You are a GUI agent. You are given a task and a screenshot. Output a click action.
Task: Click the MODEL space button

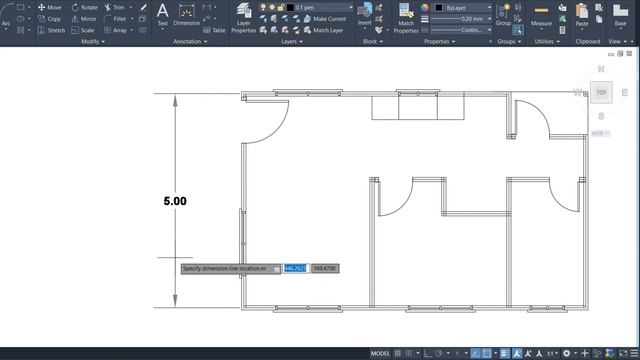(380, 353)
